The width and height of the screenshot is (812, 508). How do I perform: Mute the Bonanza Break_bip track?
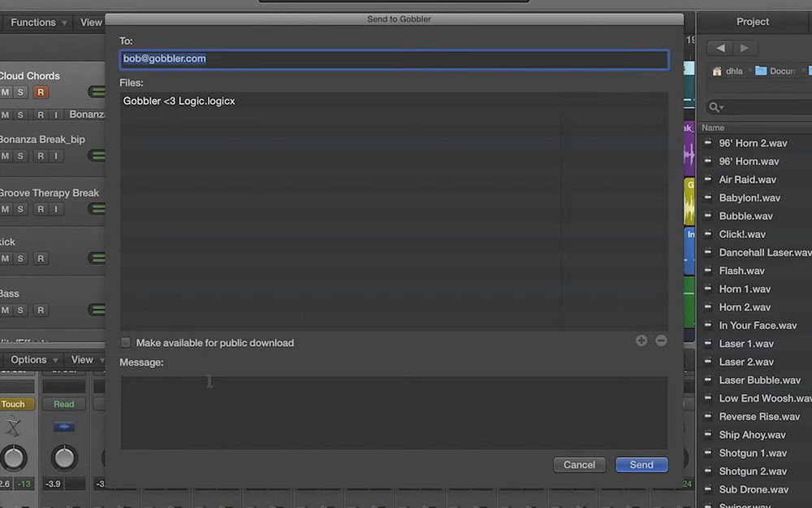[x=5, y=155]
